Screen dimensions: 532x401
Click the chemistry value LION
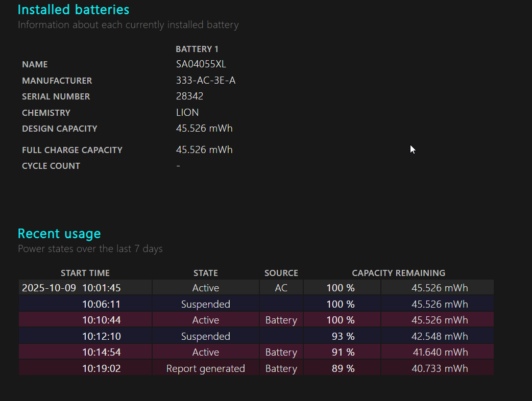pos(187,113)
